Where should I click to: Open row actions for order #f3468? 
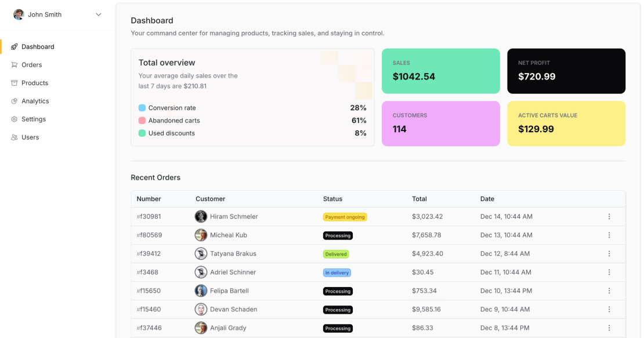tap(609, 272)
